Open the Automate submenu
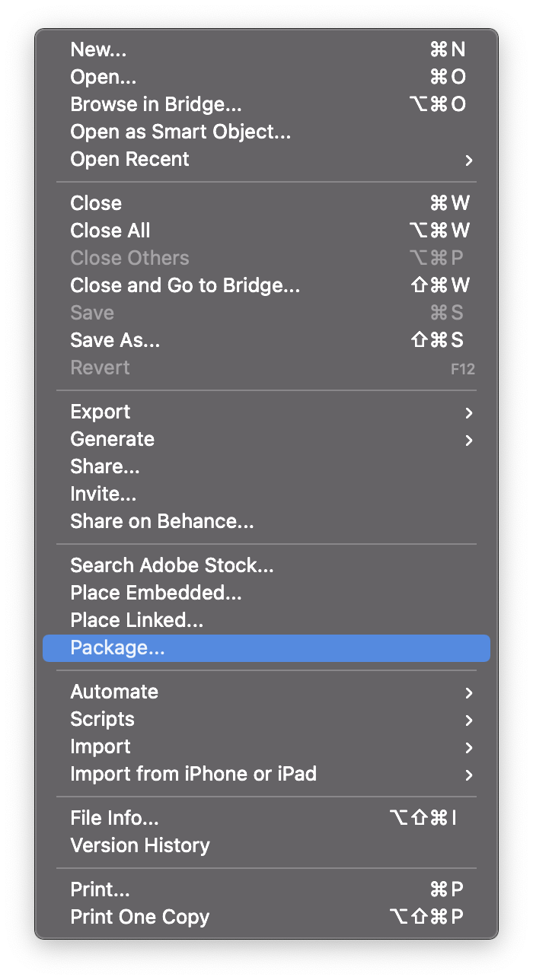533x980 pixels. [x=114, y=692]
